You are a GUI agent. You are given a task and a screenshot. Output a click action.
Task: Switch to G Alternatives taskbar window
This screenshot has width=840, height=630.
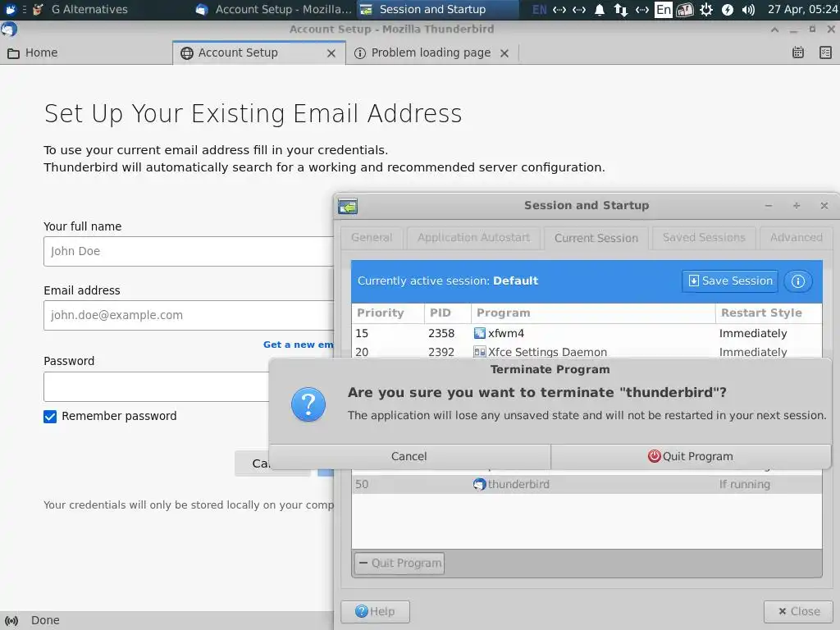pos(80,9)
